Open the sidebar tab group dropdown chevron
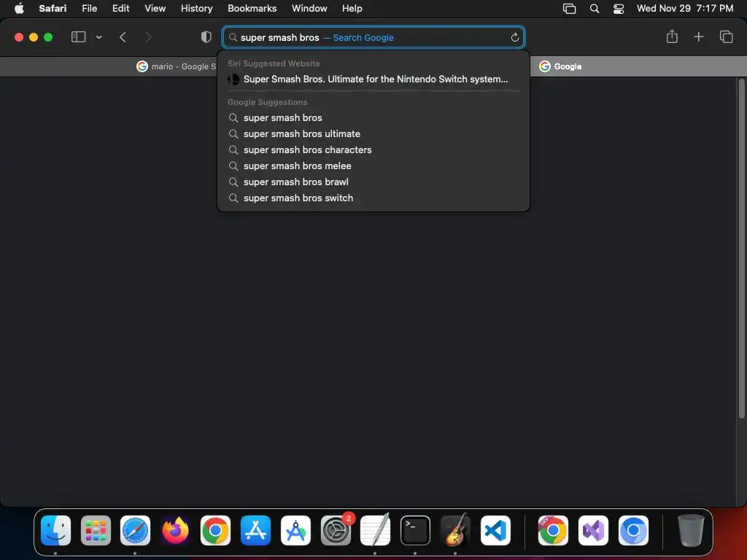Viewport: 747px width, 560px height. tap(99, 37)
